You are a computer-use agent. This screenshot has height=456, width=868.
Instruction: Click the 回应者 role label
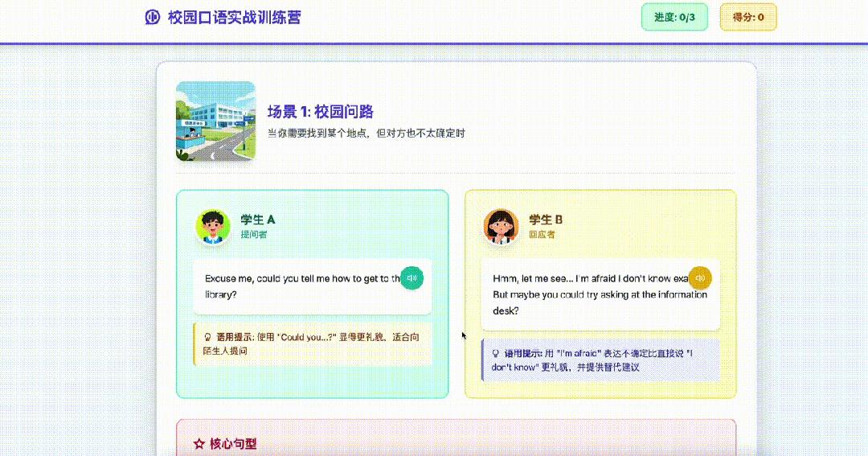(x=542, y=234)
